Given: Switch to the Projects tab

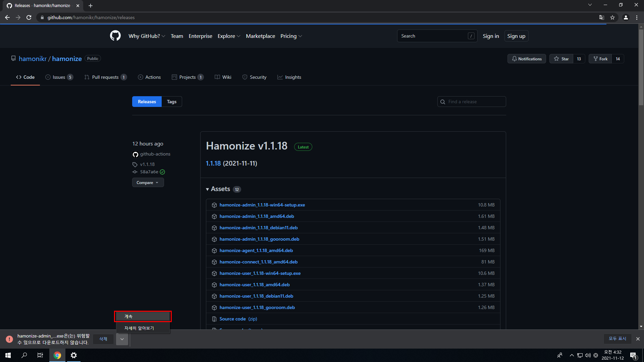Looking at the screenshot, I should (187, 77).
